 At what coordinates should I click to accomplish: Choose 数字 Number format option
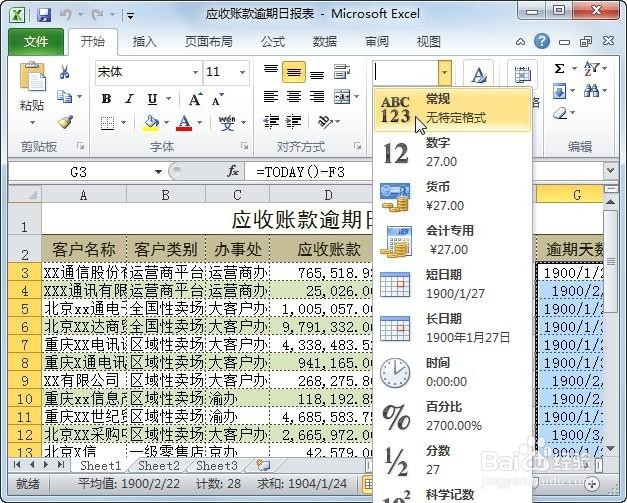(452, 153)
